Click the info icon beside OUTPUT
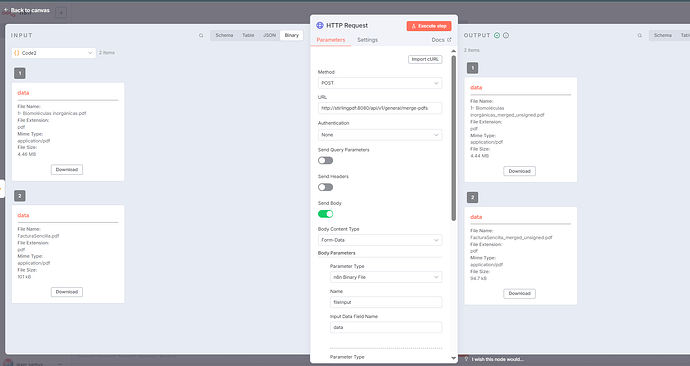 click(x=506, y=36)
